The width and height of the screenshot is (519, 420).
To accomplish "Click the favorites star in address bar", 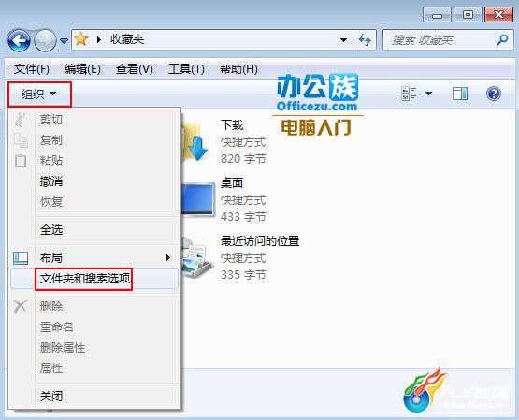I will pyautogui.click(x=81, y=39).
